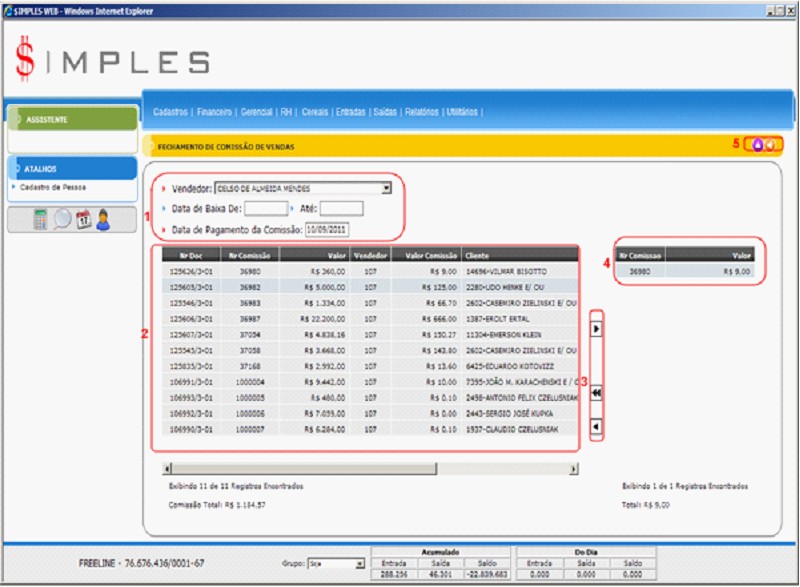Click the FREELINE company CNPJ text
Viewport: 800px width, 587px height.
coord(141,563)
